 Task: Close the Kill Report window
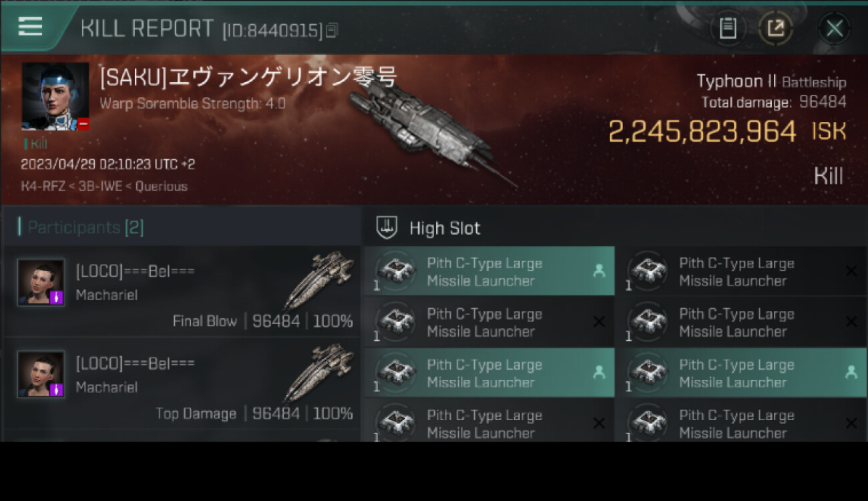point(834,29)
